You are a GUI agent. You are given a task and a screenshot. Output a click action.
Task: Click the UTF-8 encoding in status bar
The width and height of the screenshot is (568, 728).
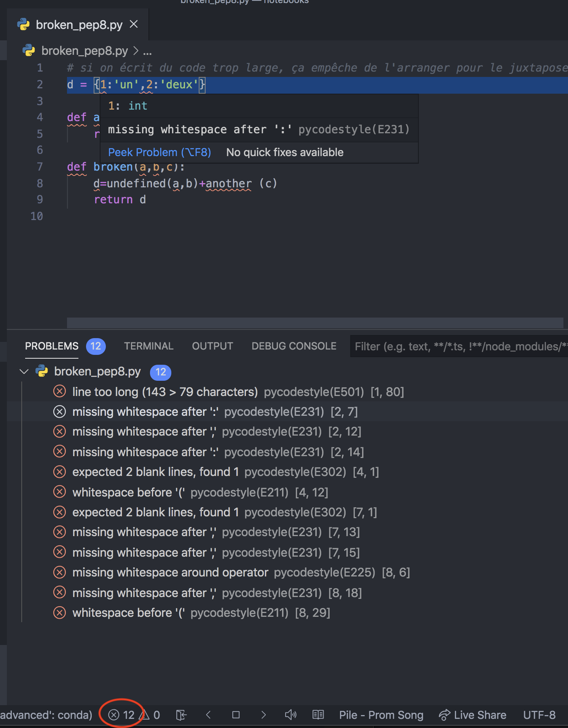pyautogui.click(x=539, y=715)
